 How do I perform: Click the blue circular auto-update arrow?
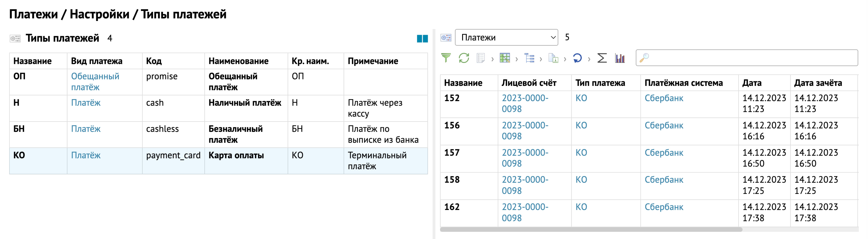(578, 58)
